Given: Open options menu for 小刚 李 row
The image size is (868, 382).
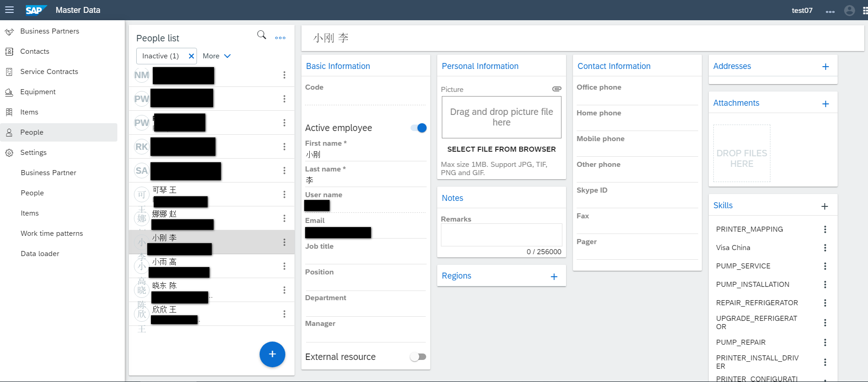Looking at the screenshot, I should pos(284,242).
